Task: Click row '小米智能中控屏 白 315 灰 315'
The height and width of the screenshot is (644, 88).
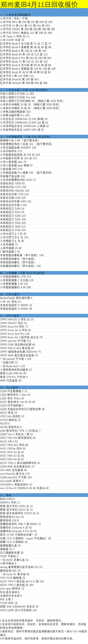Action: point(19,158)
